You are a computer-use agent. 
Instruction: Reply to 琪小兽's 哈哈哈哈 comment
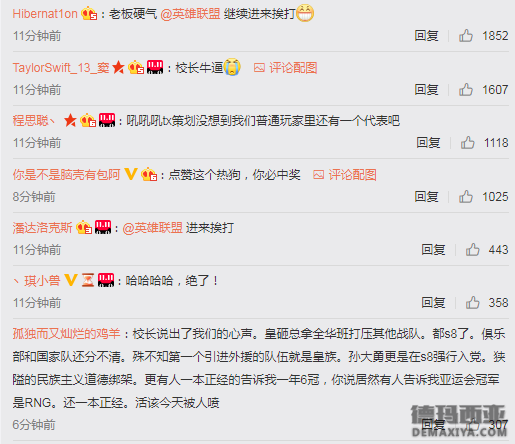pyautogui.click(x=433, y=303)
